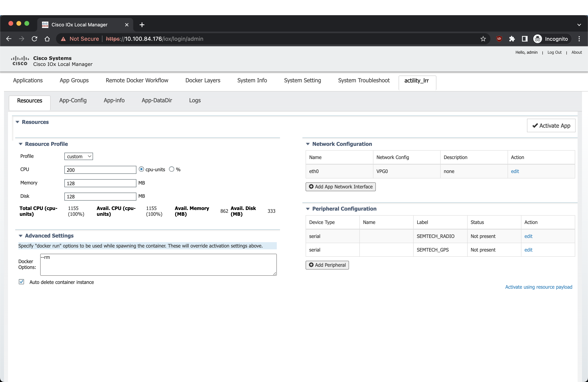Collapse the Peripheral Configuration section
588x382 pixels.
308,209
